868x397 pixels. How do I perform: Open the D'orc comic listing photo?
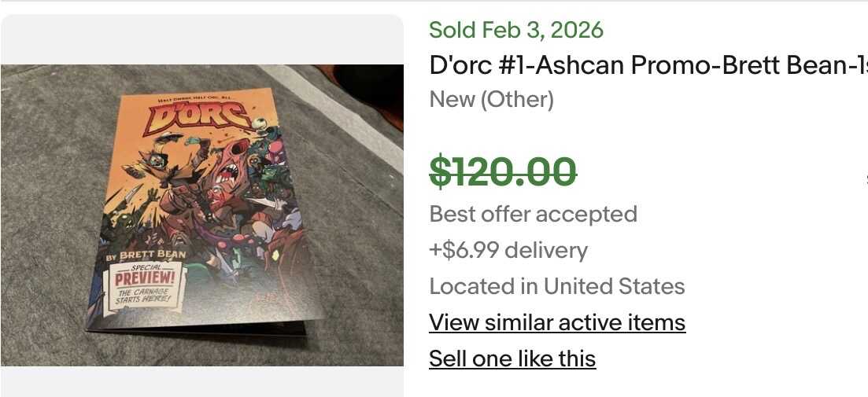201,215
